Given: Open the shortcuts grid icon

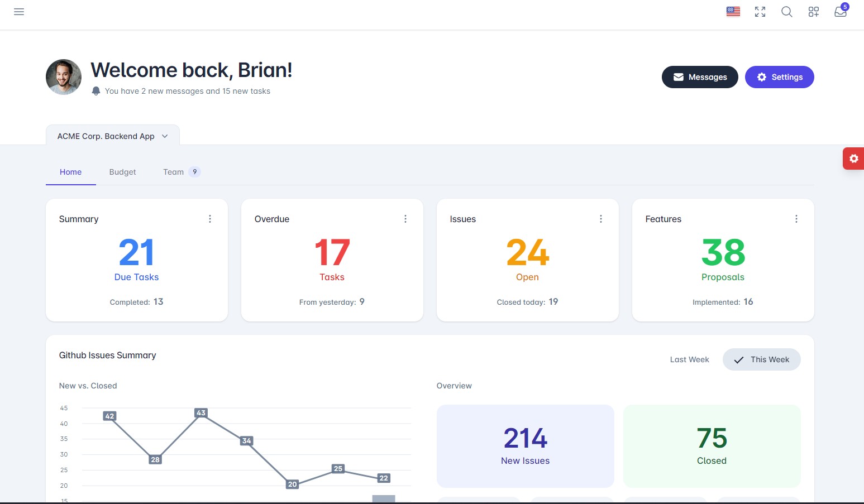Looking at the screenshot, I should click(x=814, y=12).
